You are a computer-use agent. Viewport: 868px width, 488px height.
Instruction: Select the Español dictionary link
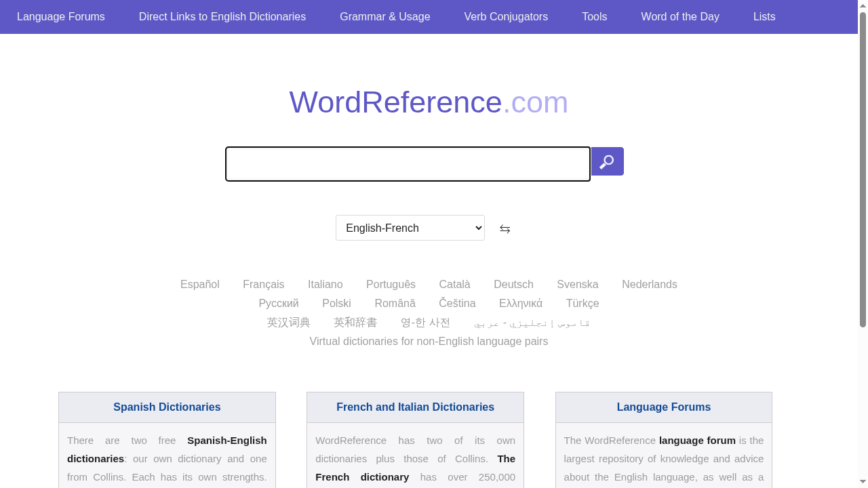pyautogui.click(x=199, y=284)
